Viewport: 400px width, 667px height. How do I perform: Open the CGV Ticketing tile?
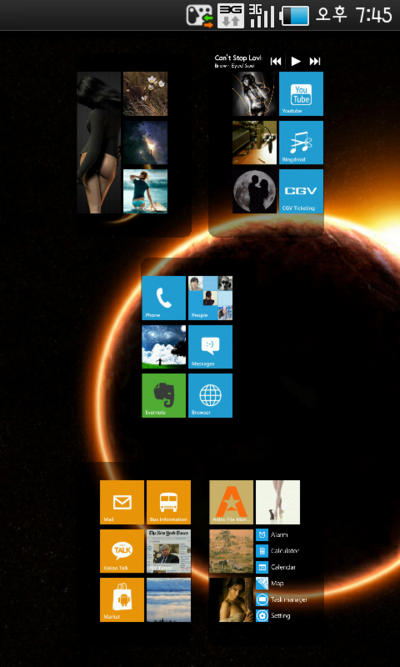[x=301, y=191]
